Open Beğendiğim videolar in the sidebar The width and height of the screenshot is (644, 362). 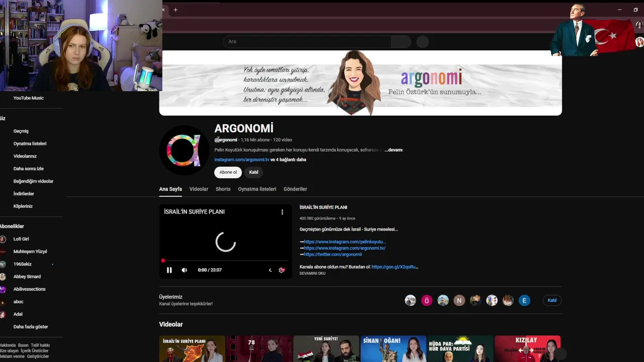coord(34,182)
